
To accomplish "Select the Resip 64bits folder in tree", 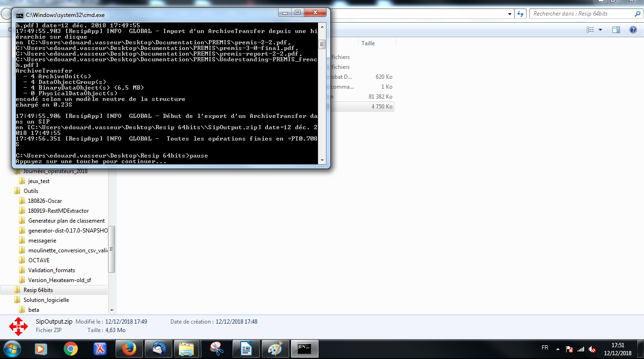I will pyautogui.click(x=38, y=290).
